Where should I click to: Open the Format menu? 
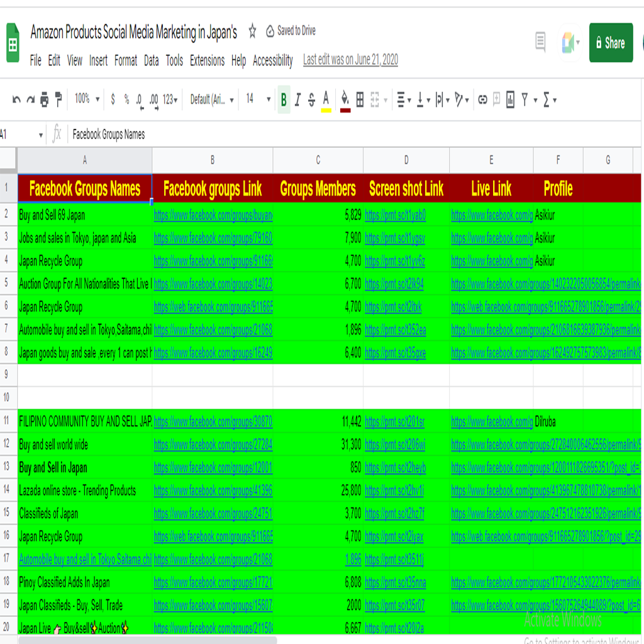pyautogui.click(x=126, y=61)
